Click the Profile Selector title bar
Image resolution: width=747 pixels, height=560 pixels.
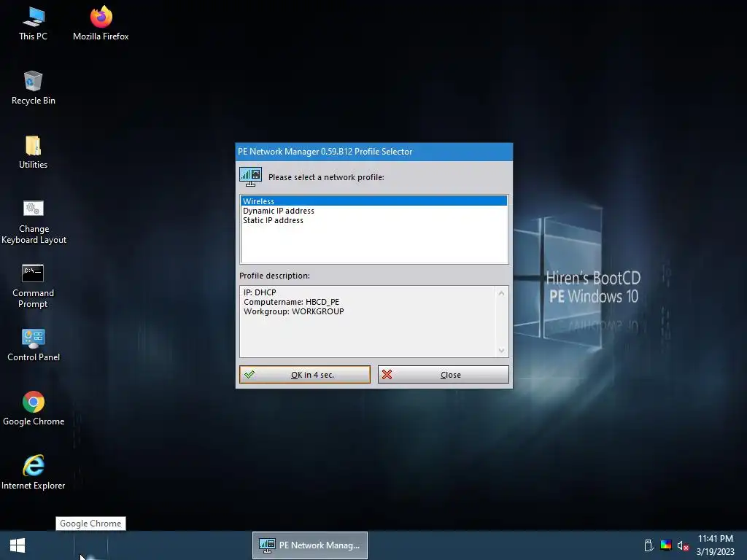tap(374, 152)
